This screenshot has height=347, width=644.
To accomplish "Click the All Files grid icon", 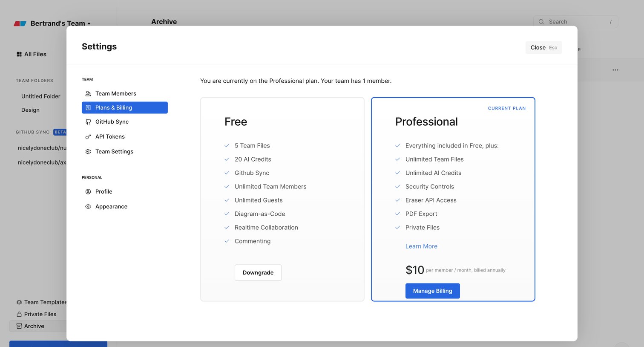I will (19, 54).
